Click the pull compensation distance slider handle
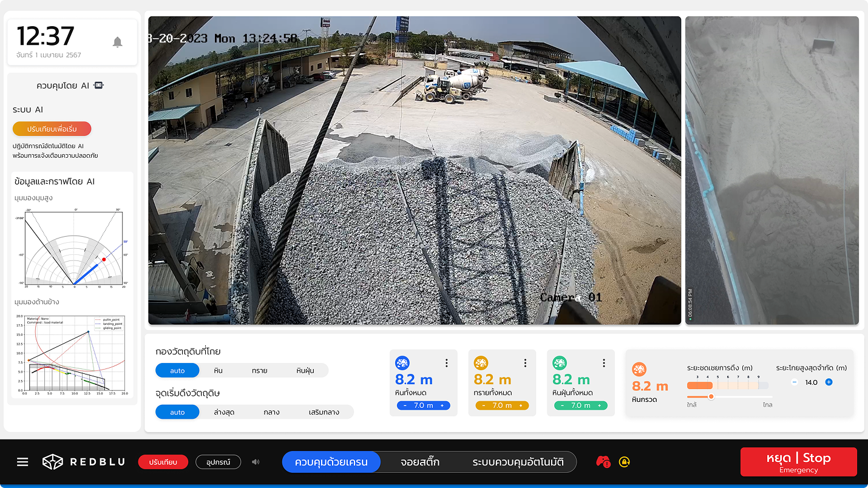This screenshot has width=868, height=488. 711,397
